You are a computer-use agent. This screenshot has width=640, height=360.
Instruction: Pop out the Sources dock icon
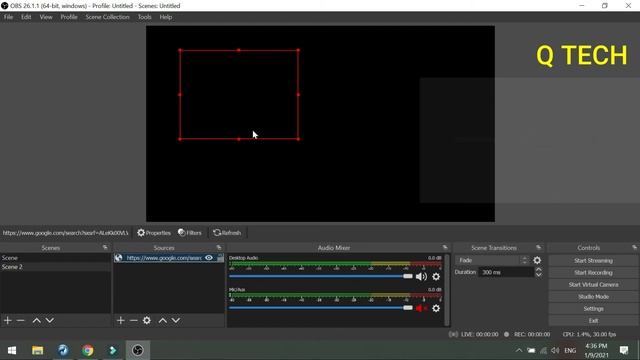219,247
